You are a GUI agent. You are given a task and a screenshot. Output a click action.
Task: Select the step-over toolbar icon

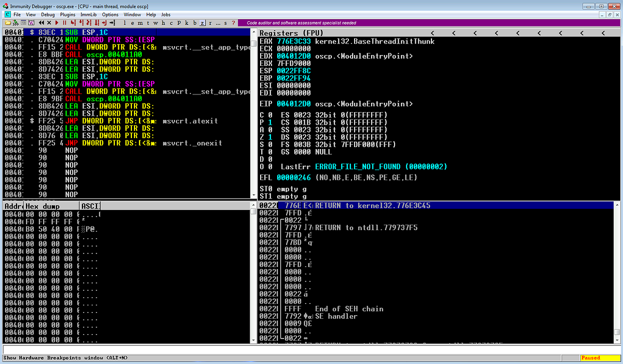point(80,23)
